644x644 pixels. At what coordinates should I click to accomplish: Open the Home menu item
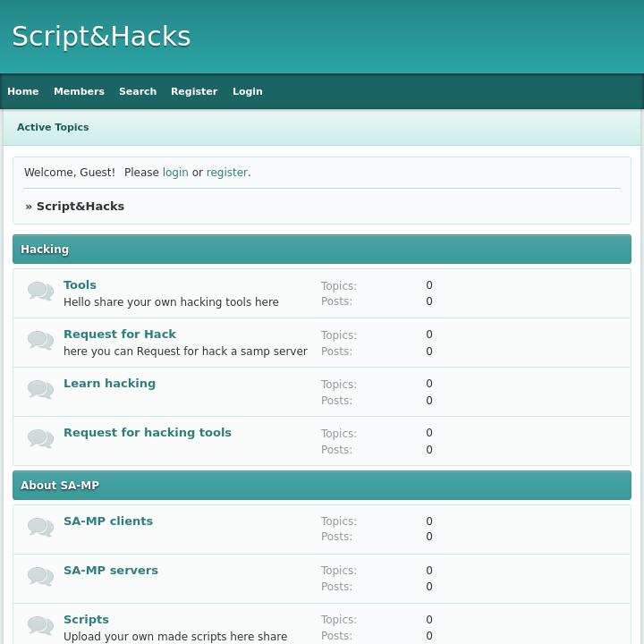23,91
